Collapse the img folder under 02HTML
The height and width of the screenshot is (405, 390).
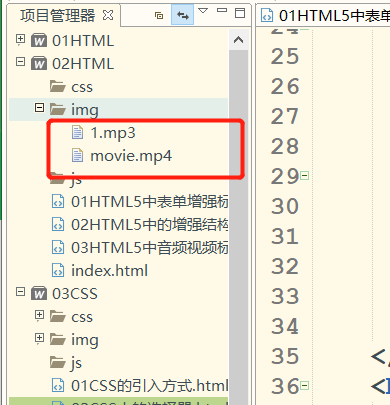point(39,107)
